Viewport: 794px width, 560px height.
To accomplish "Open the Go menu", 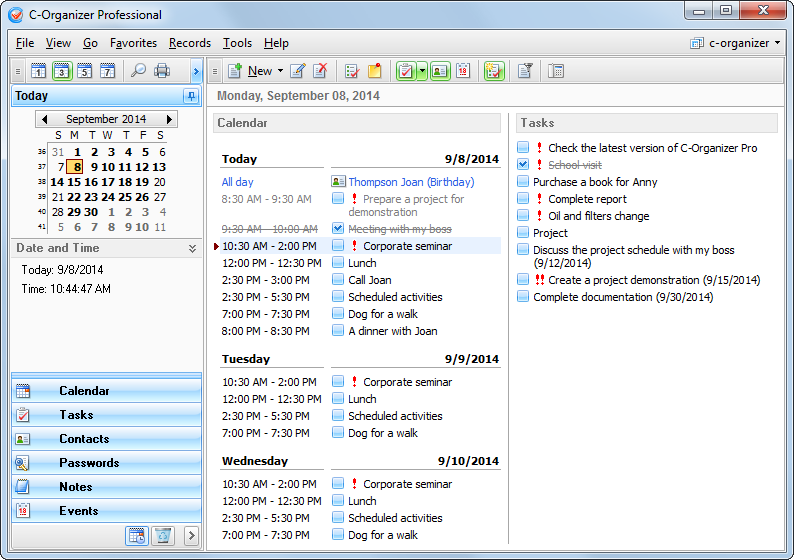I will pyautogui.click(x=90, y=43).
